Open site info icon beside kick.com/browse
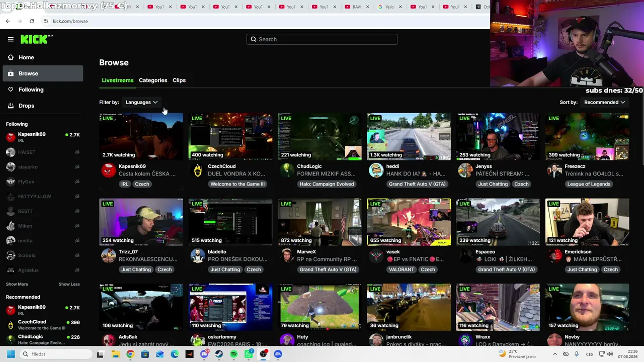The width and height of the screenshot is (644, 362). click(46, 21)
